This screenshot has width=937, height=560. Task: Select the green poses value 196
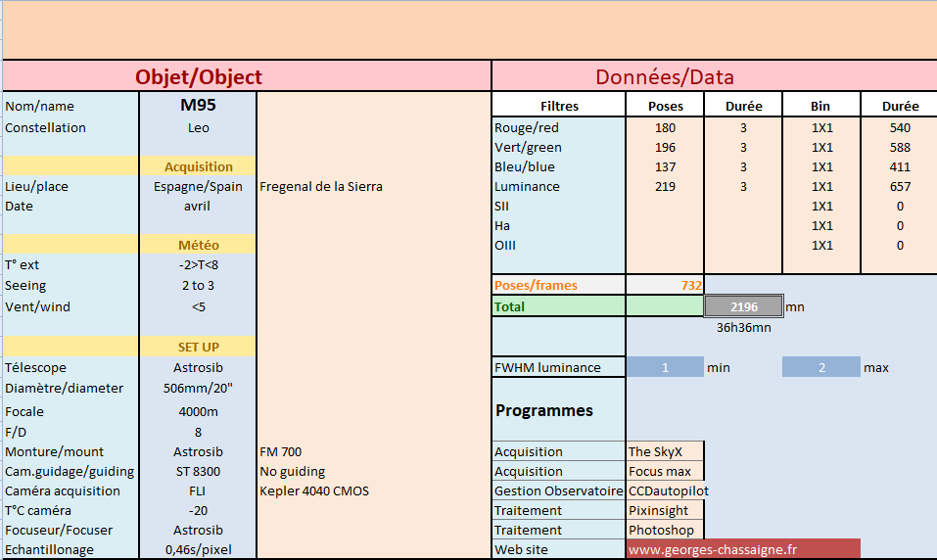tap(665, 147)
